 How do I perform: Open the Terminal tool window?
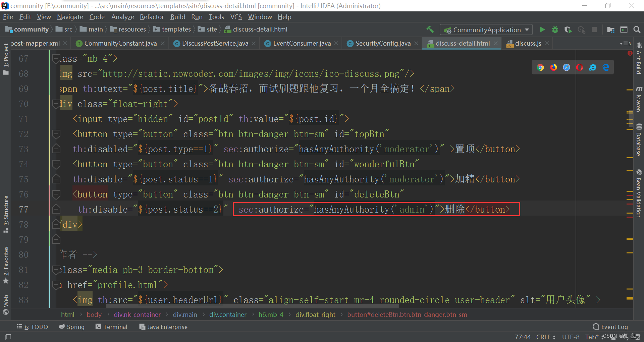click(111, 327)
